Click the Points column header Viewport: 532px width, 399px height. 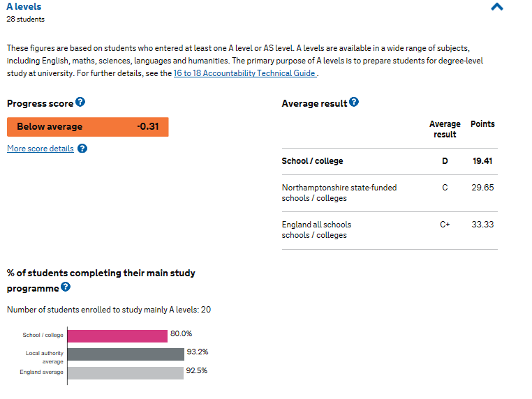tap(482, 124)
